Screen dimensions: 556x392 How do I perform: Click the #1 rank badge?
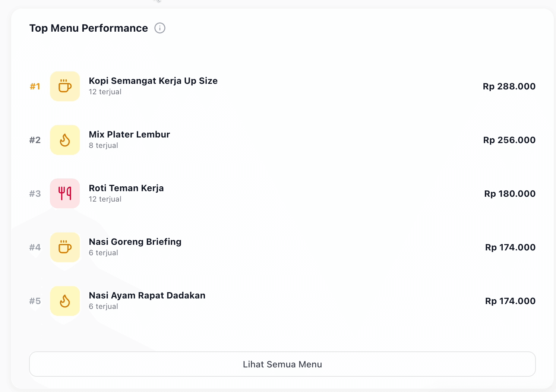[35, 86]
